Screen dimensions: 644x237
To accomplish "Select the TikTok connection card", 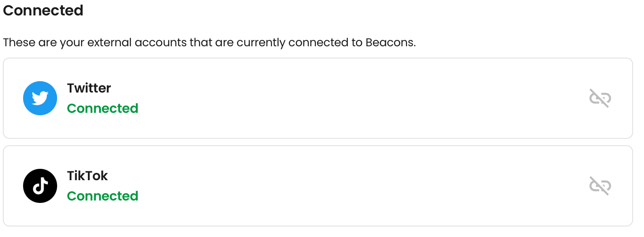I will click(318, 186).
